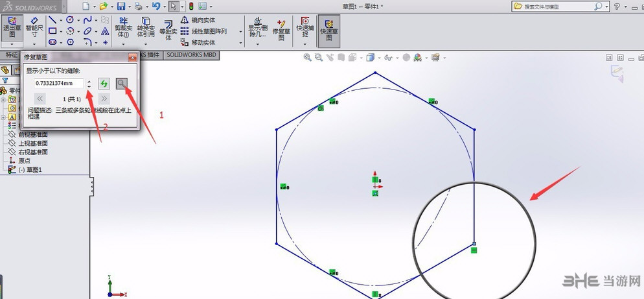This screenshot has width=644, height=299.
Task: Click Smart Dimension (智能尺寸)
Action: point(34,27)
